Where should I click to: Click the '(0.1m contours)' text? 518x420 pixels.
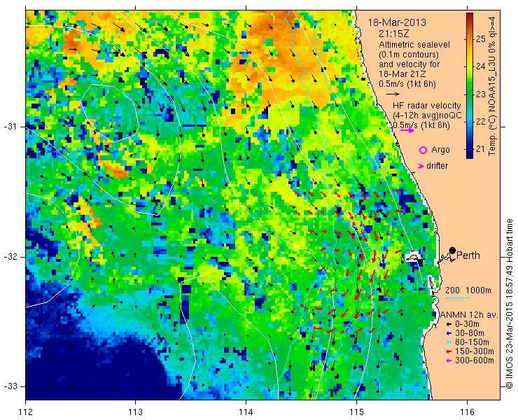409,54
